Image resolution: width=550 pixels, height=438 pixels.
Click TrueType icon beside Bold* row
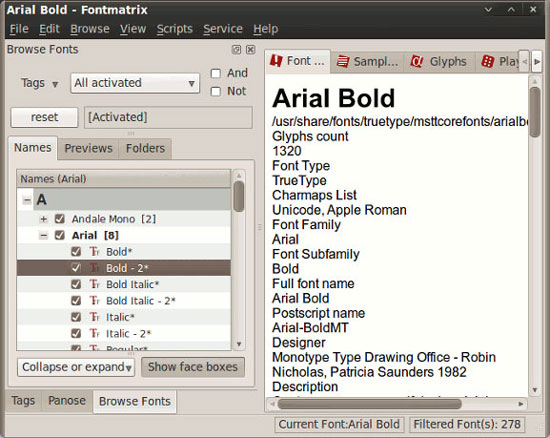(x=94, y=251)
